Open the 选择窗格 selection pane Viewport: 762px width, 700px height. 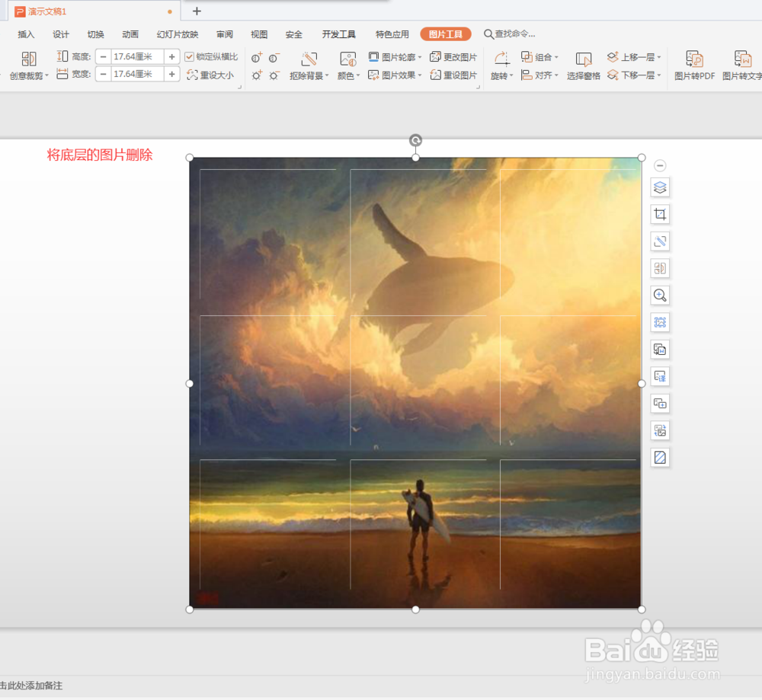[583, 66]
